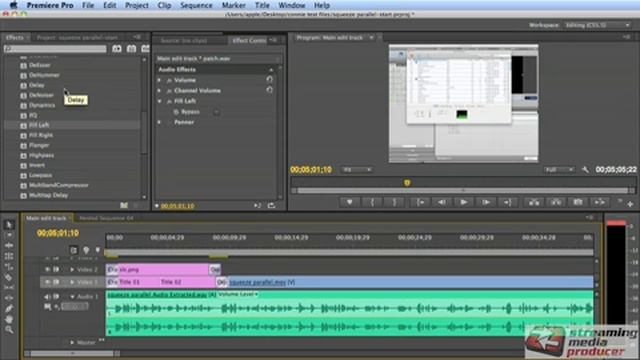This screenshot has height=360, width=640.
Task: Open the Program monitor zoom level dropdown
Action: click(357, 169)
